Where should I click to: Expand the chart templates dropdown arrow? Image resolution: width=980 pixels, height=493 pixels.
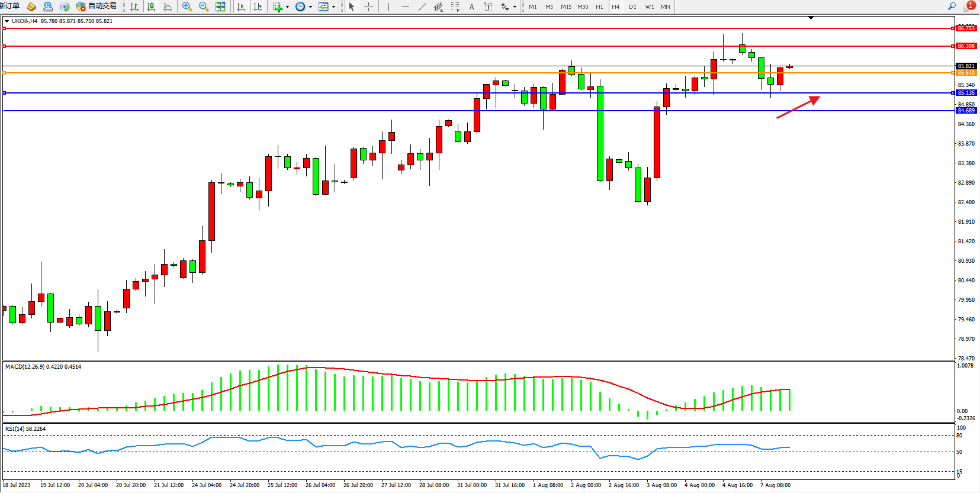click(334, 7)
